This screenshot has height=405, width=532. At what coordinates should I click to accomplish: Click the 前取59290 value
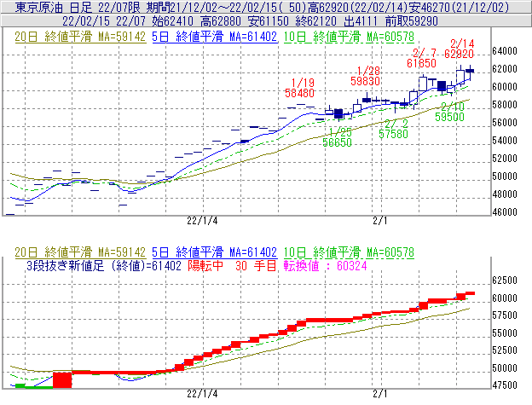(412, 21)
